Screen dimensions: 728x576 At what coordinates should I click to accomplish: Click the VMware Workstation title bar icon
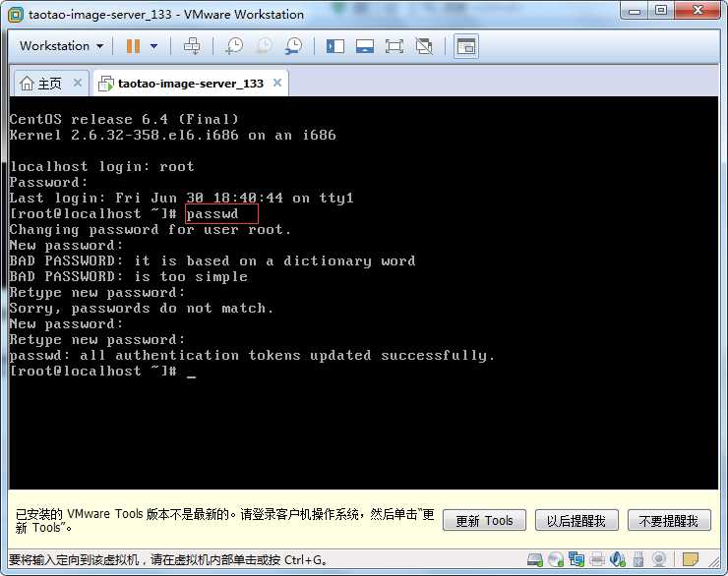pyautogui.click(x=16, y=15)
